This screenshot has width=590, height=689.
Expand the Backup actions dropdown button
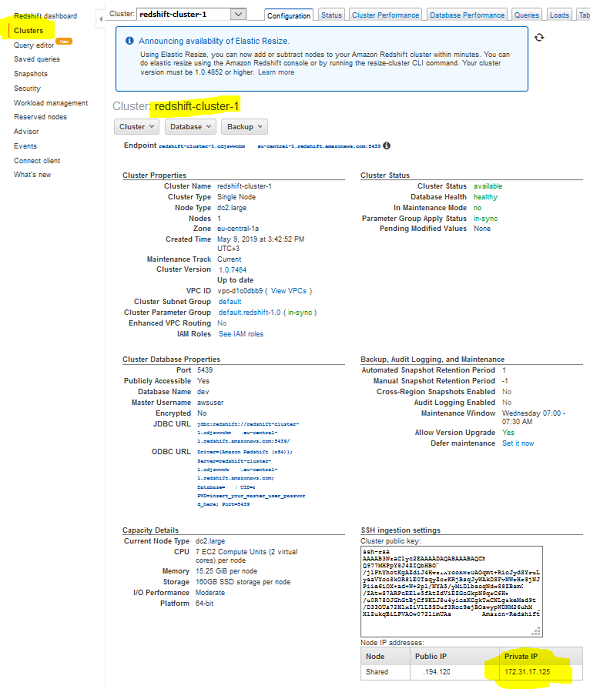pos(245,127)
